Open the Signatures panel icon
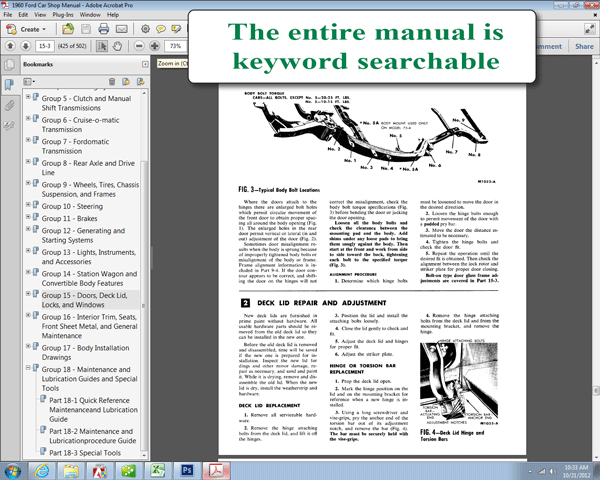Screen dimensions: 600x480 [9, 126]
